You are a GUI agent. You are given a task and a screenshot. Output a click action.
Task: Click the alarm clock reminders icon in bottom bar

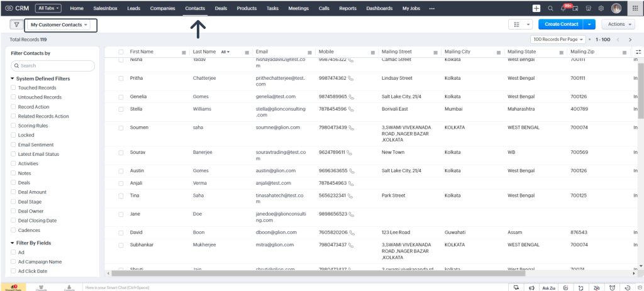click(613, 288)
